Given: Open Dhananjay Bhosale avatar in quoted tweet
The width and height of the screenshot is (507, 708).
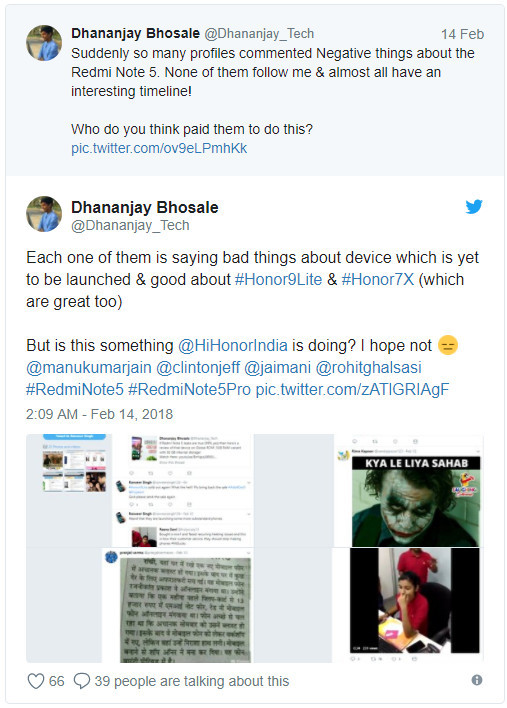Looking at the screenshot, I should pos(44,43).
